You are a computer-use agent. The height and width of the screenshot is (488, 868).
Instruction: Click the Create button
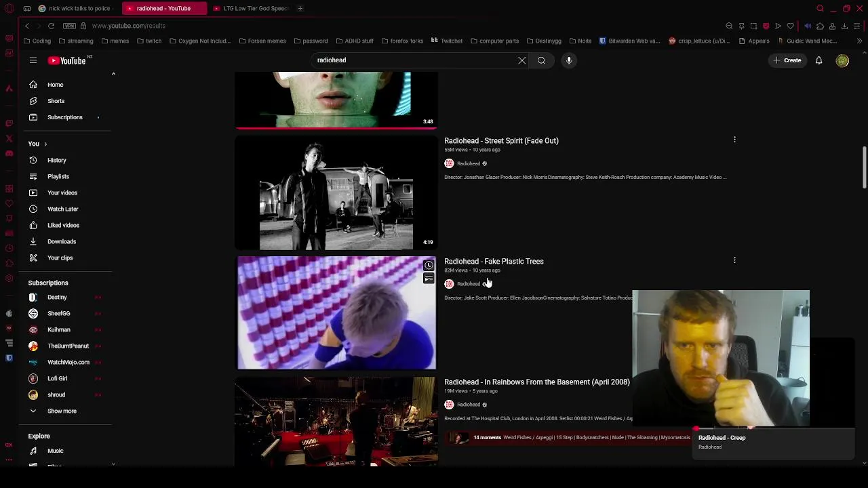[x=787, y=60]
